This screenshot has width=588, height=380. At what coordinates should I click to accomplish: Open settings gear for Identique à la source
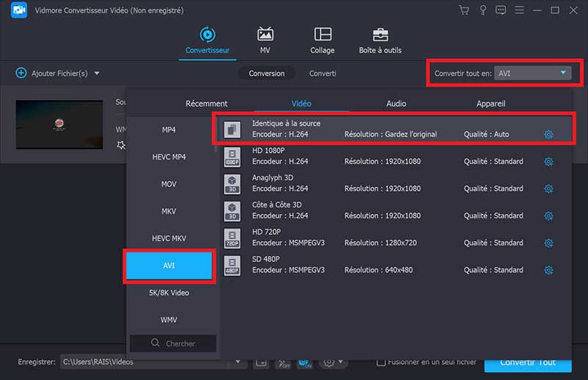point(548,135)
